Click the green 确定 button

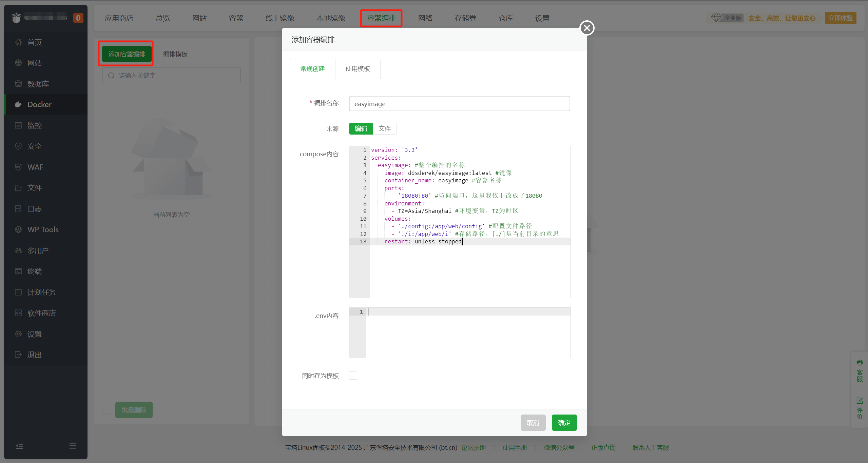(x=564, y=423)
